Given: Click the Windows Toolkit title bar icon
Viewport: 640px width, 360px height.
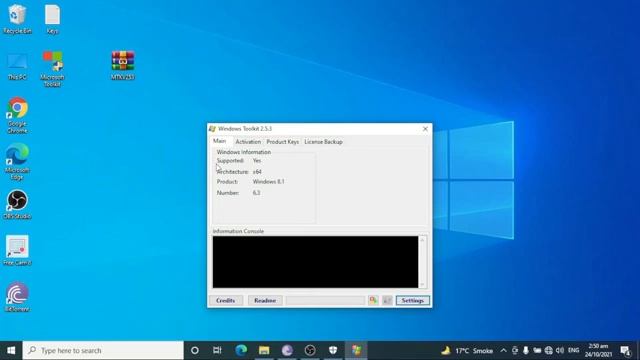Looking at the screenshot, I should [x=212, y=129].
